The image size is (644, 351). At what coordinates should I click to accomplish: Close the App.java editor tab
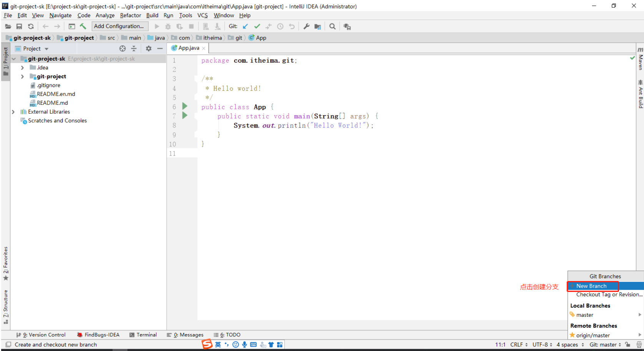click(204, 48)
